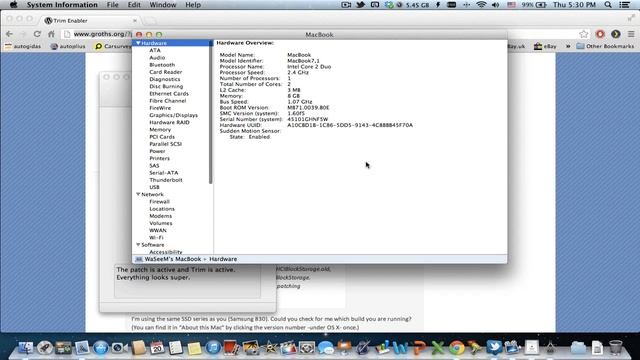Open the Trash in the Dock
The height and width of the screenshot is (360, 640).
tap(616, 347)
